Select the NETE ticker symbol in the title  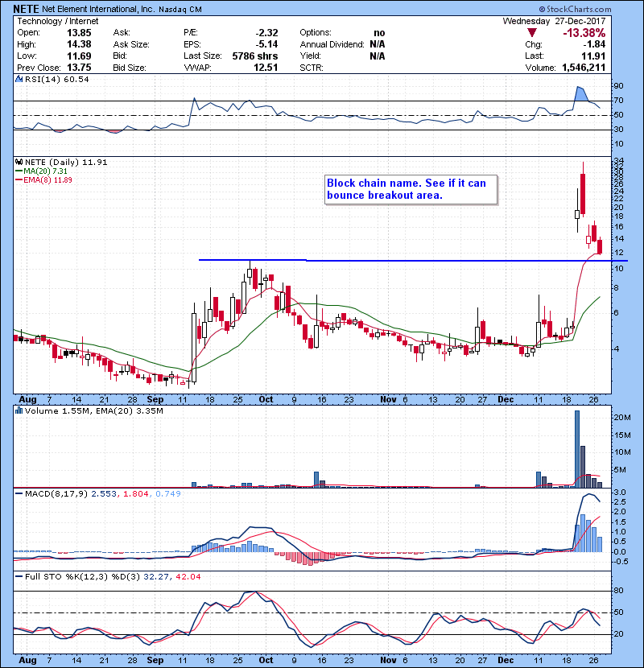tap(27, 9)
